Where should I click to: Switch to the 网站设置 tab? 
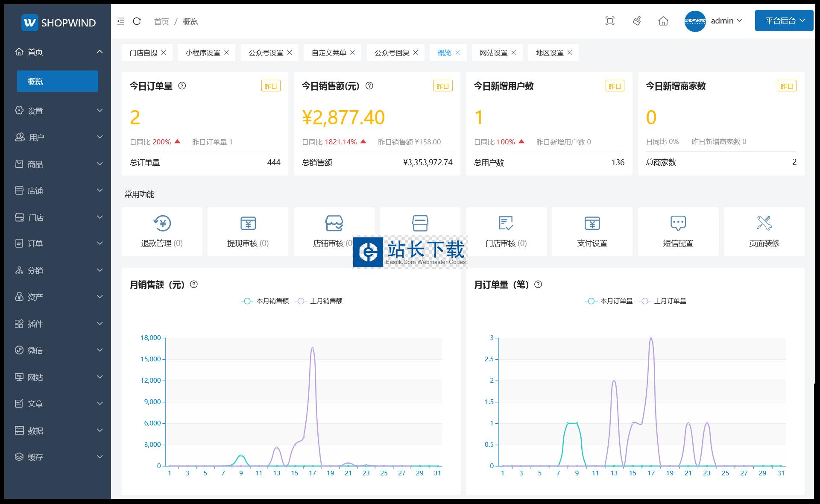pyautogui.click(x=493, y=53)
